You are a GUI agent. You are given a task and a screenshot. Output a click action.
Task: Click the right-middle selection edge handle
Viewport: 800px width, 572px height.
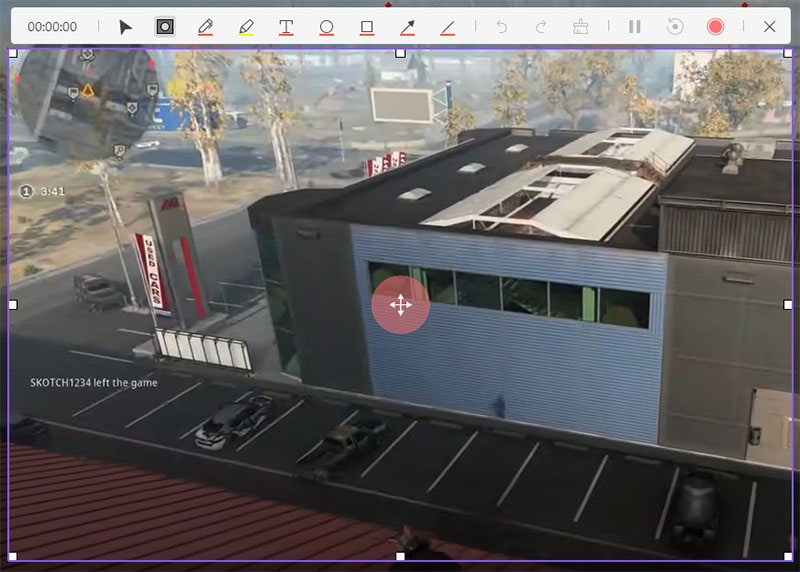coord(788,305)
